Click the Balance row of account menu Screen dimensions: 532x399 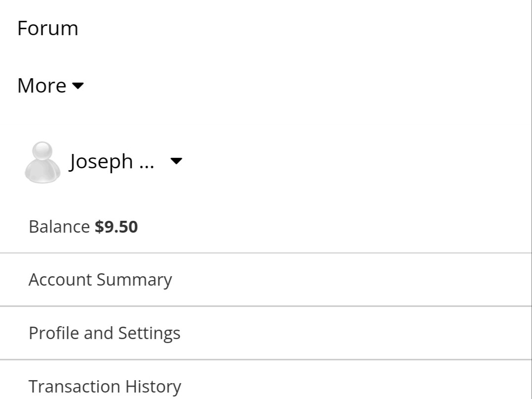(266, 227)
